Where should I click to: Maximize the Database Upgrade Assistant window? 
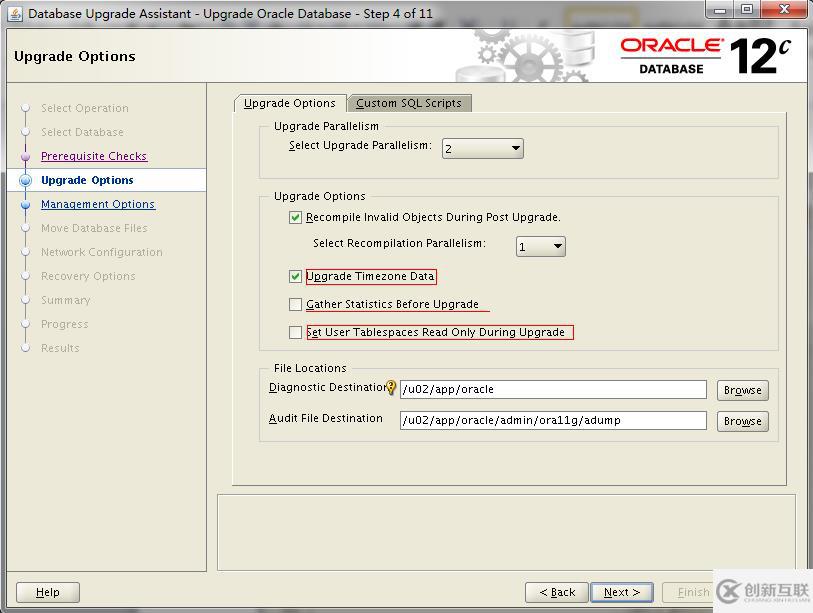click(748, 10)
